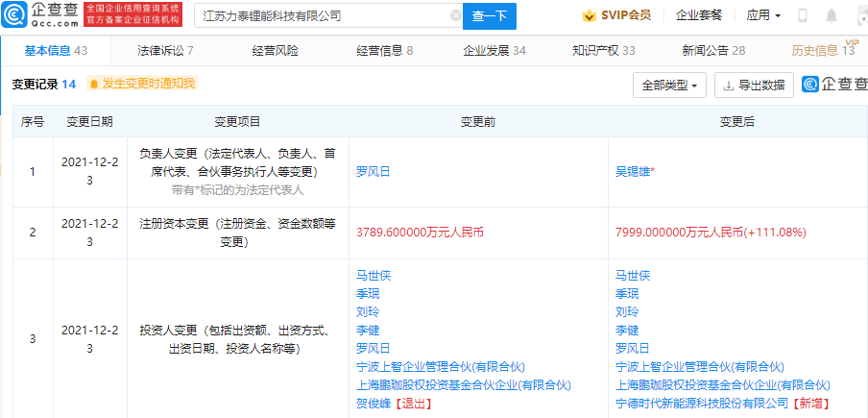Open 宁德时代新能源科技股份有限公司 link
The image size is (868, 418).
[701, 403]
